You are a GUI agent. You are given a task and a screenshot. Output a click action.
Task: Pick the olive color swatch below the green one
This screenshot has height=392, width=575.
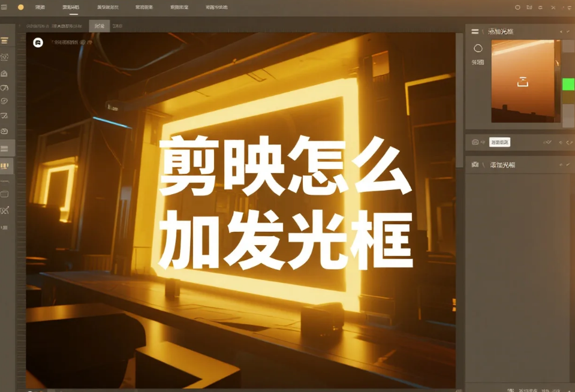tap(568, 97)
